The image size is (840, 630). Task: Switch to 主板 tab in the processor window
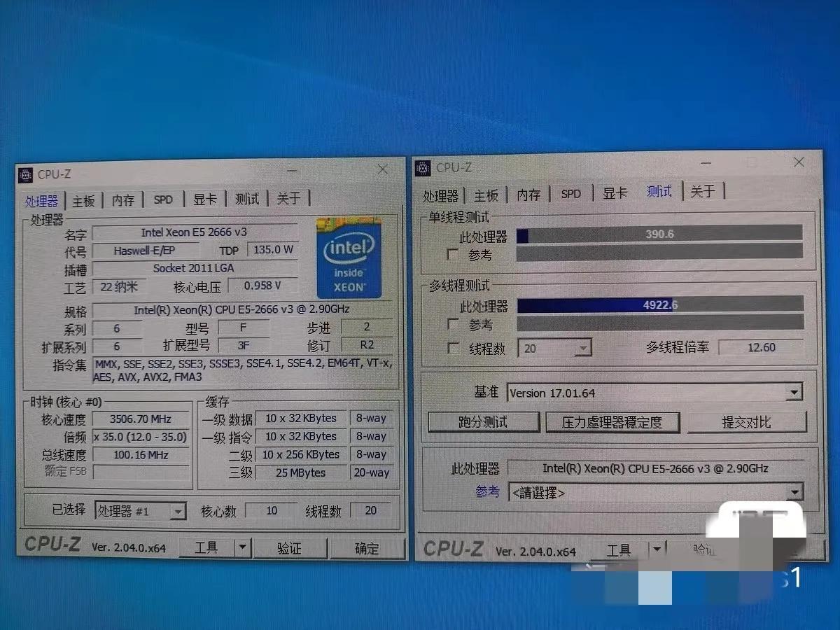click(x=83, y=201)
